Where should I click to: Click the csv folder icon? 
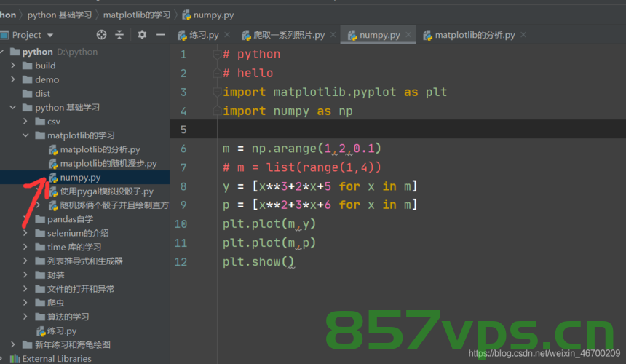click(x=40, y=122)
